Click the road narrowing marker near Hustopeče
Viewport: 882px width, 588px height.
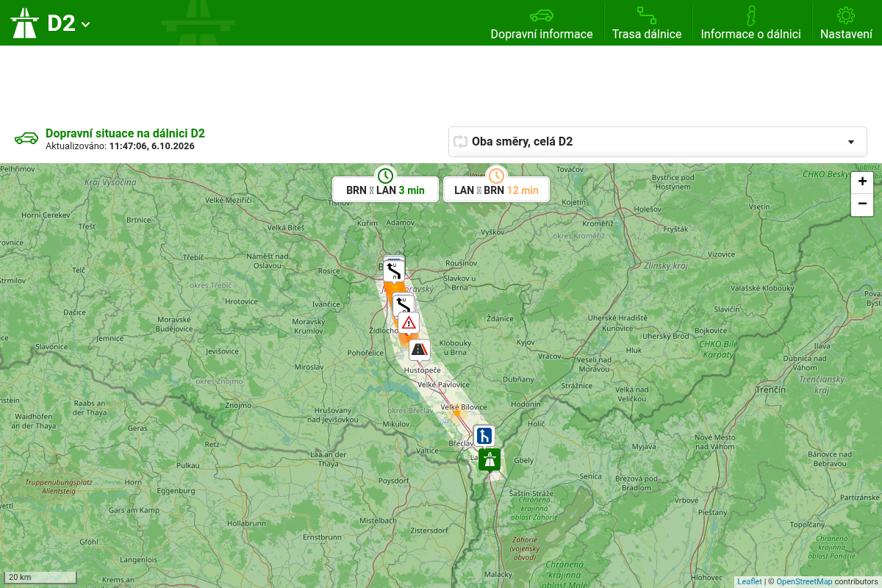tap(420, 349)
